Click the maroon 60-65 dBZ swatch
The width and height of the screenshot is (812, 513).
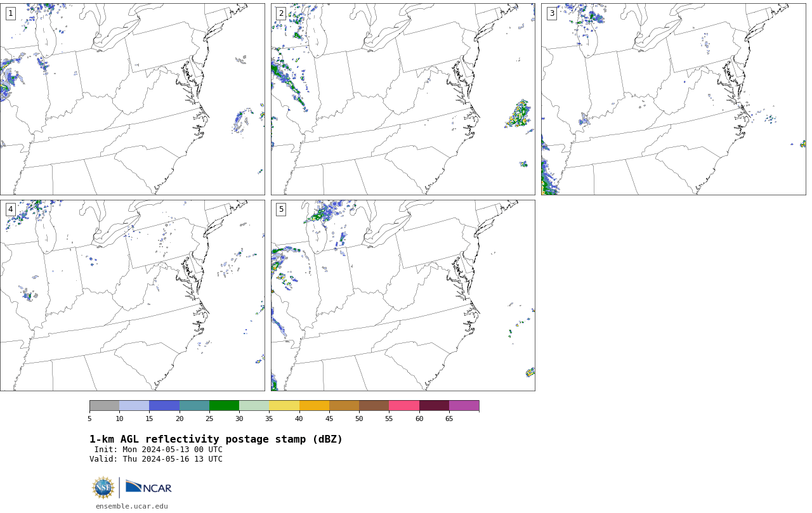434,406
